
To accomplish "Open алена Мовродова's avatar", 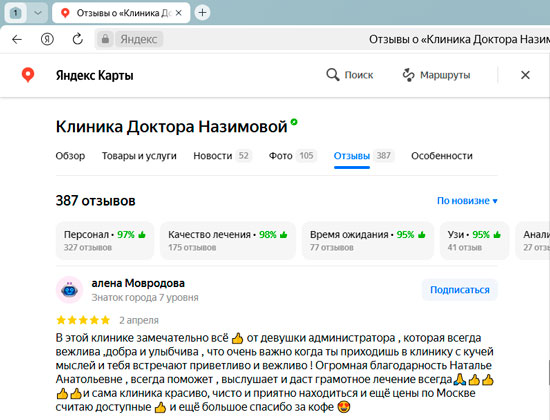I will click(69, 289).
